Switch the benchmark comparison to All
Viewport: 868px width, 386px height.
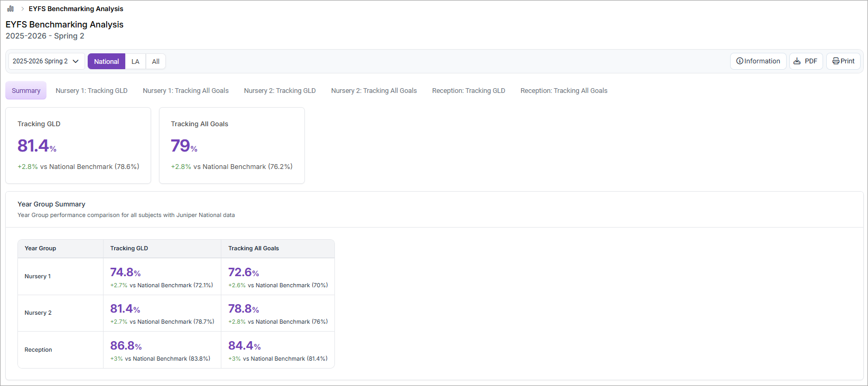point(156,61)
